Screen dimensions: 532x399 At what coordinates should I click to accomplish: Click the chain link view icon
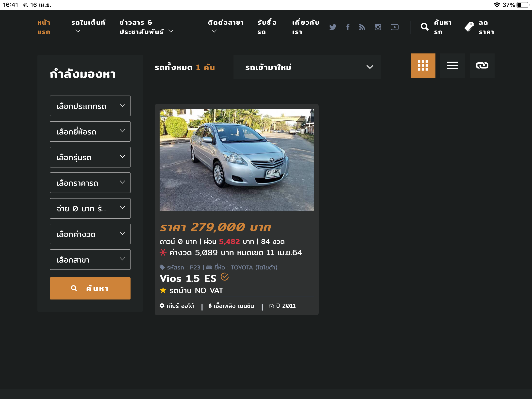(482, 66)
